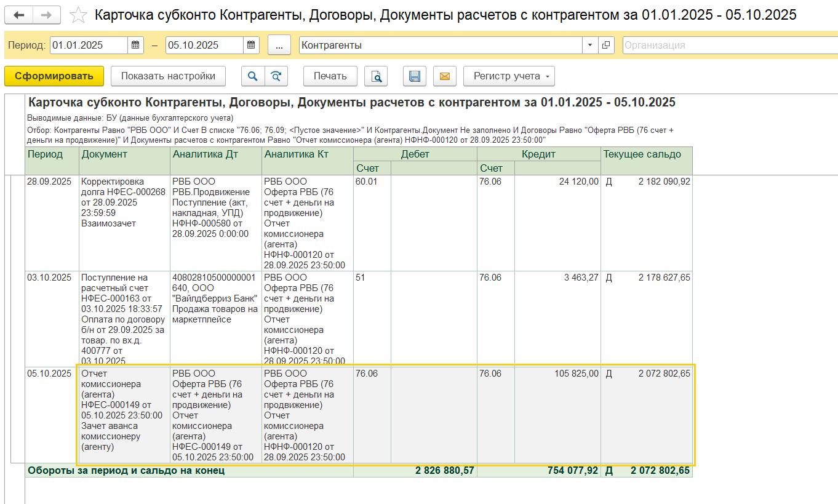Viewport: 838px width, 504px height.
Task: Click the Организация input field
Action: 729,45
